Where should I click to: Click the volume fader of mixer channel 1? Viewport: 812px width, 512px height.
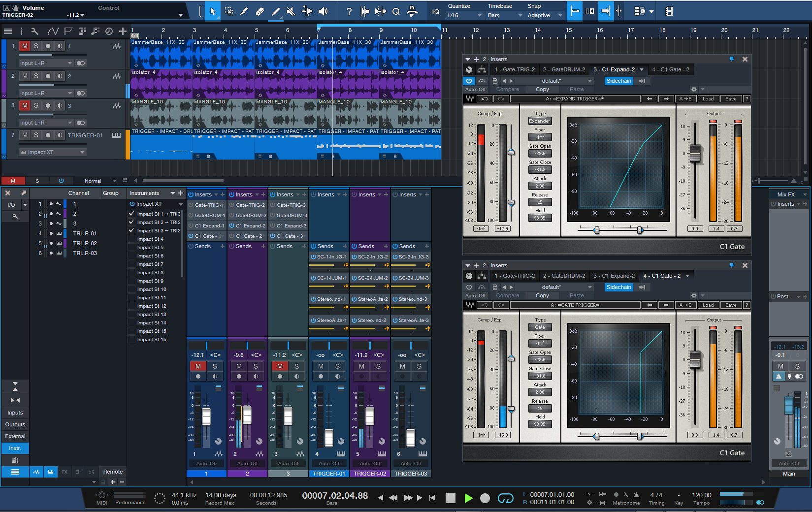pyautogui.click(x=206, y=416)
